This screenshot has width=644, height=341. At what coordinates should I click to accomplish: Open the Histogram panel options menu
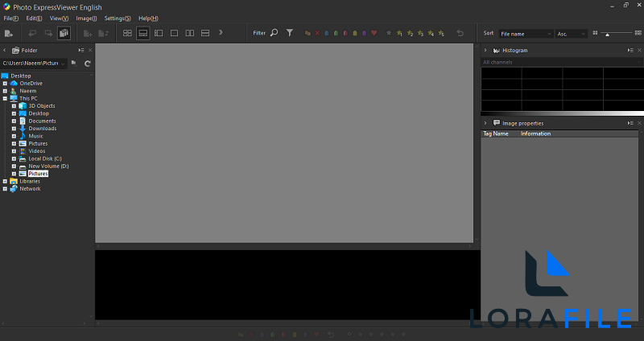(x=630, y=50)
